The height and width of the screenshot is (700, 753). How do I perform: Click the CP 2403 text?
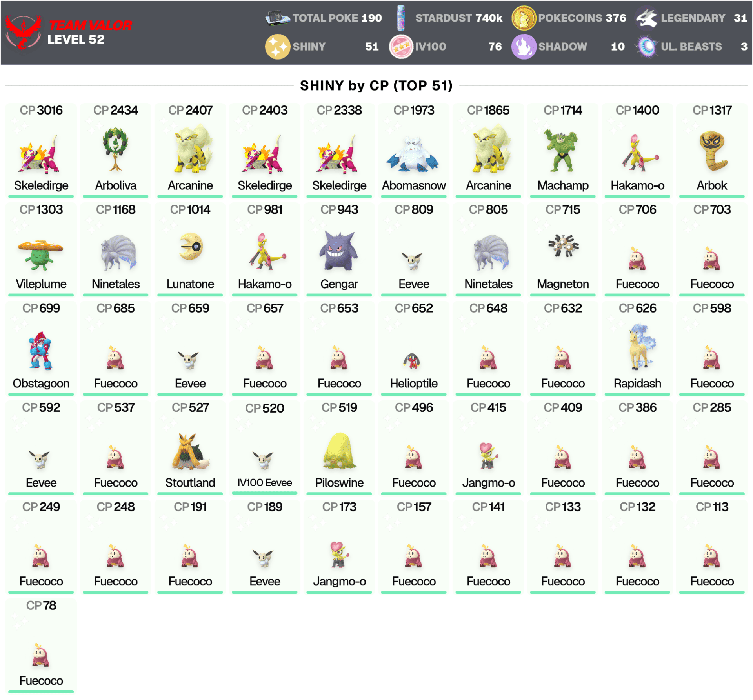point(265,110)
